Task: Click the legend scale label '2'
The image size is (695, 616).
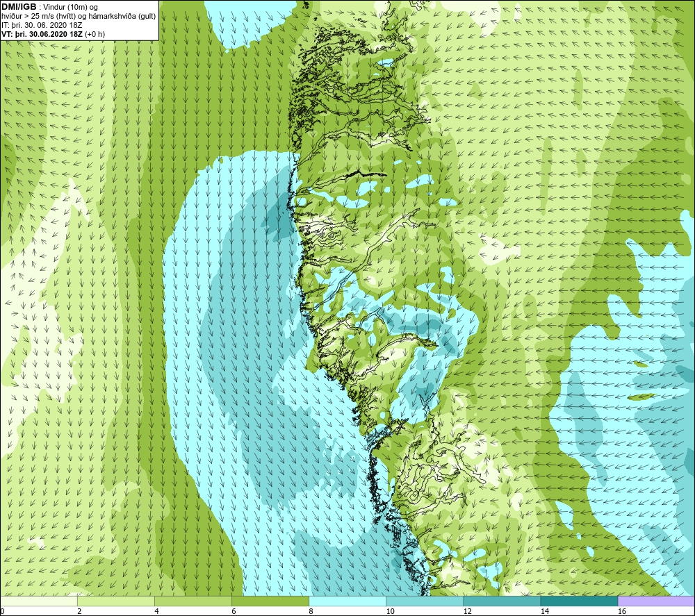Action: click(x=79, y=612)
